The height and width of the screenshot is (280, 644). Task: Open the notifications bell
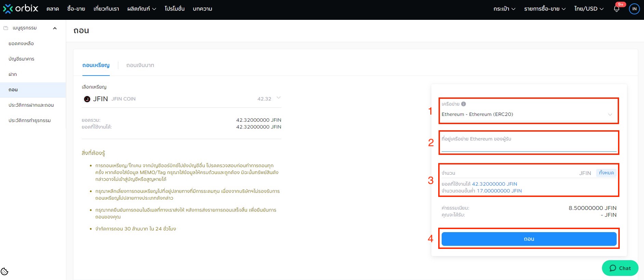(617, 9)
